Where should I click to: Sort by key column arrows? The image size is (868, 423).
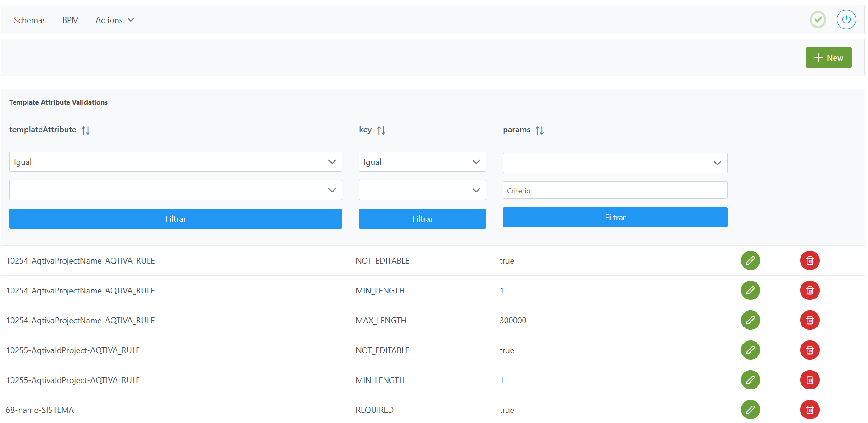point(381,130)
